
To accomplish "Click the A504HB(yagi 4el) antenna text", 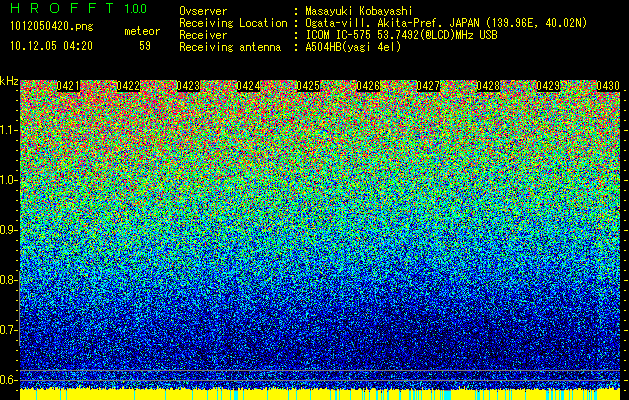I will (353, 47).
